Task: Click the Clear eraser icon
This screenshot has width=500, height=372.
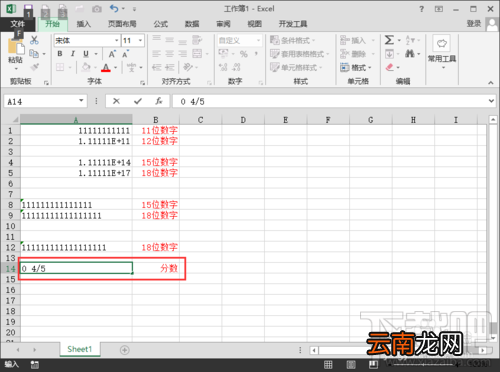Action: point(389,67)
